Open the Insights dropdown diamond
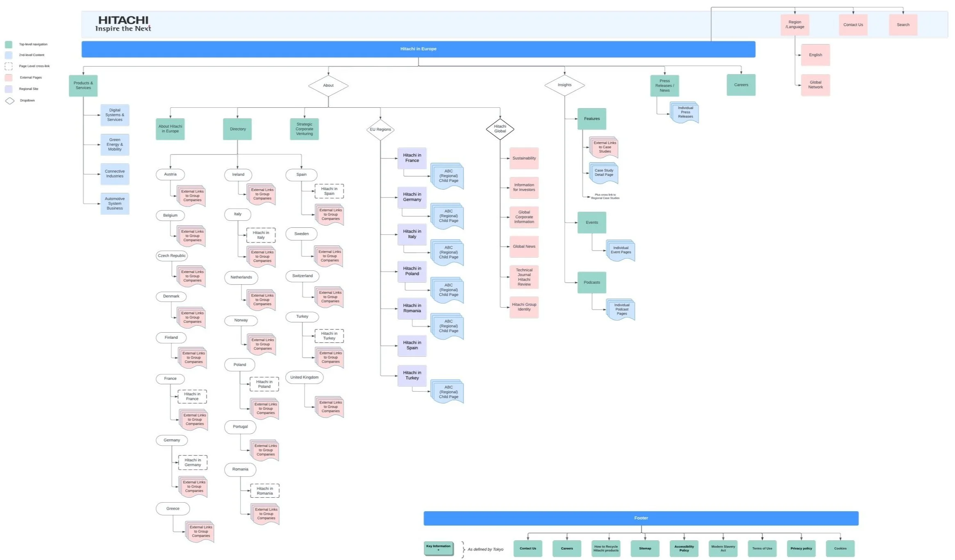This screenshot has width=955, height=560. [x=564, y=85]
